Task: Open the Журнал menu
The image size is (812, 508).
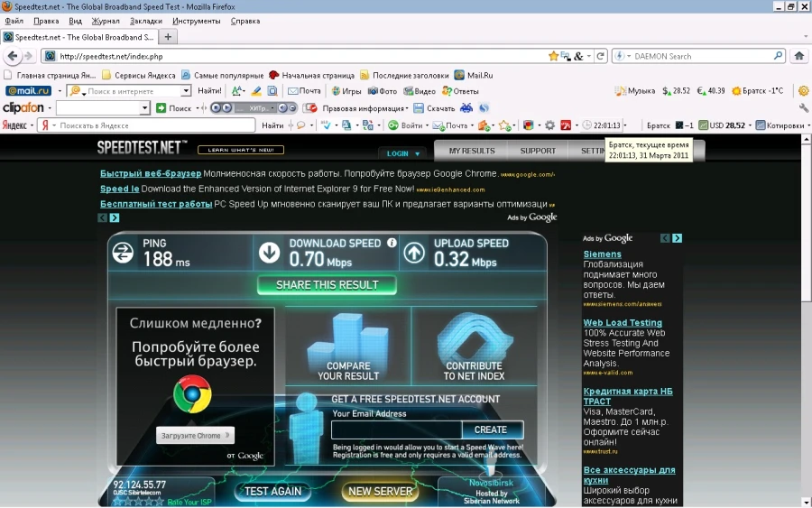Action: tap(106, 22)
